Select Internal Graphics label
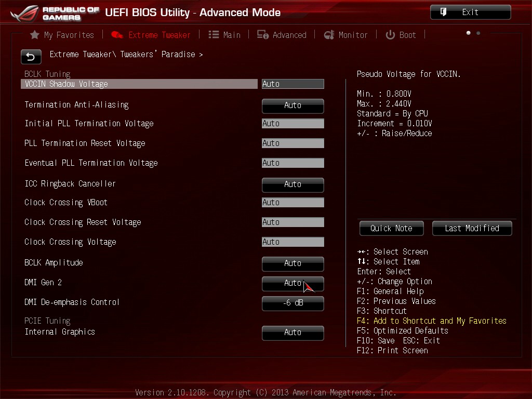This screenshot has width=532, height=399. [x=60, y=332]
